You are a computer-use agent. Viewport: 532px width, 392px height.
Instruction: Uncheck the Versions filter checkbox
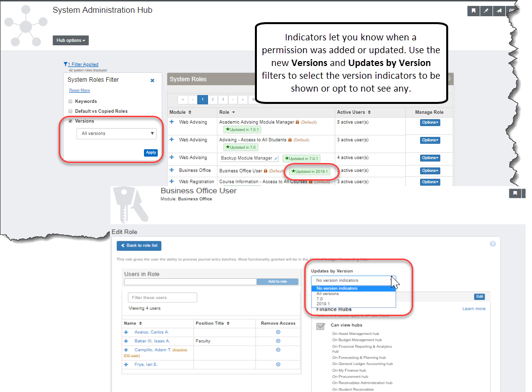point(71,121)
